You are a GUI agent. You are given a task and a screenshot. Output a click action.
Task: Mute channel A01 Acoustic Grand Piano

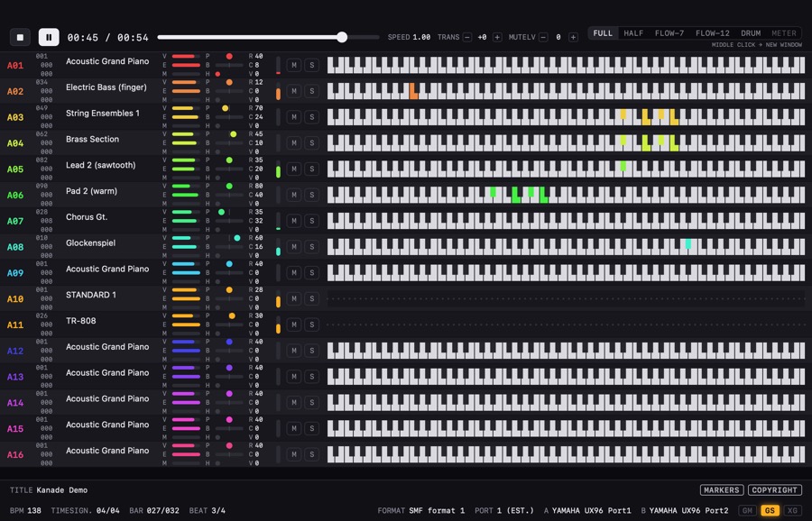point(294,65)
